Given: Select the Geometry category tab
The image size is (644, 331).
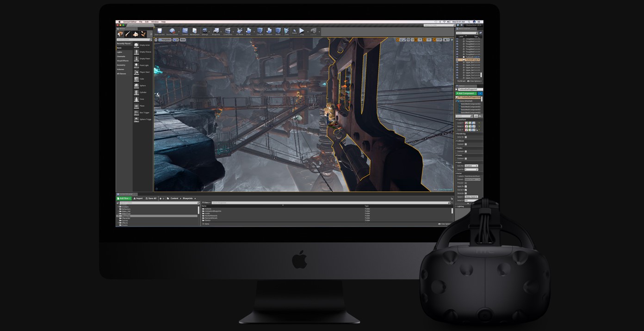Looking at the screenshot, I should [121, 65].
